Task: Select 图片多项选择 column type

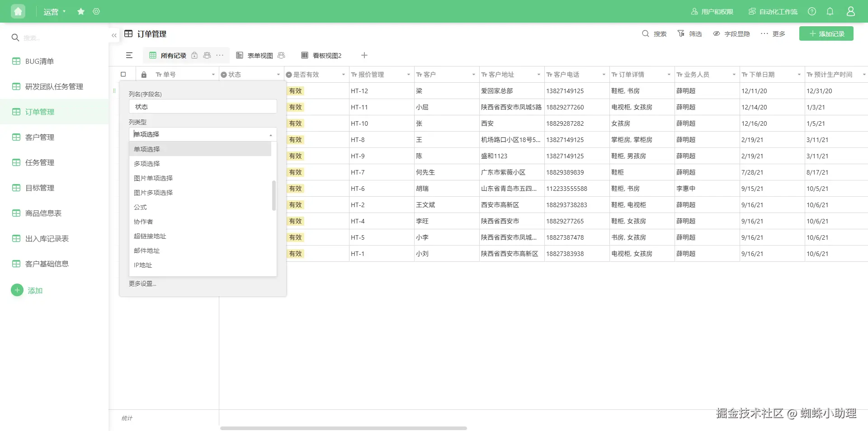Action: (200, 193)
